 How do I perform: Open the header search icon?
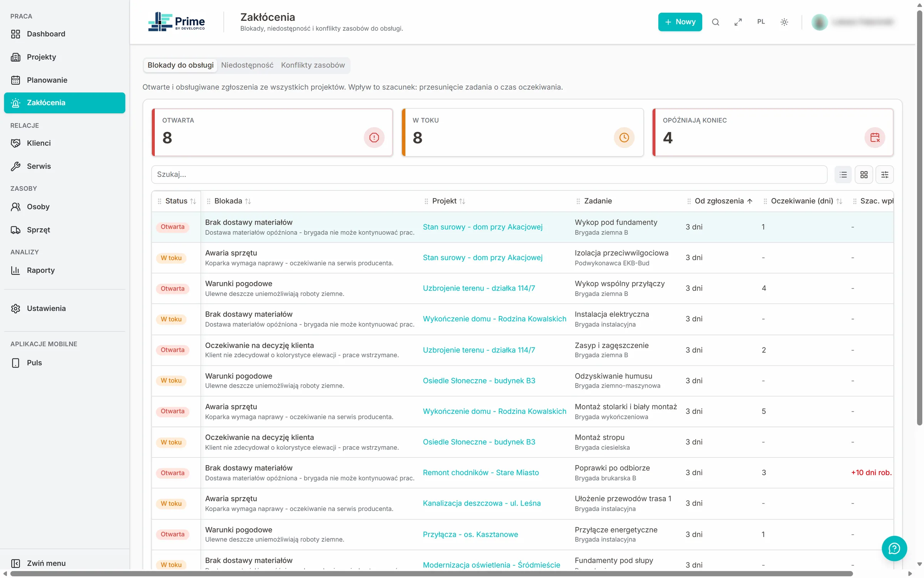(715, 22)
